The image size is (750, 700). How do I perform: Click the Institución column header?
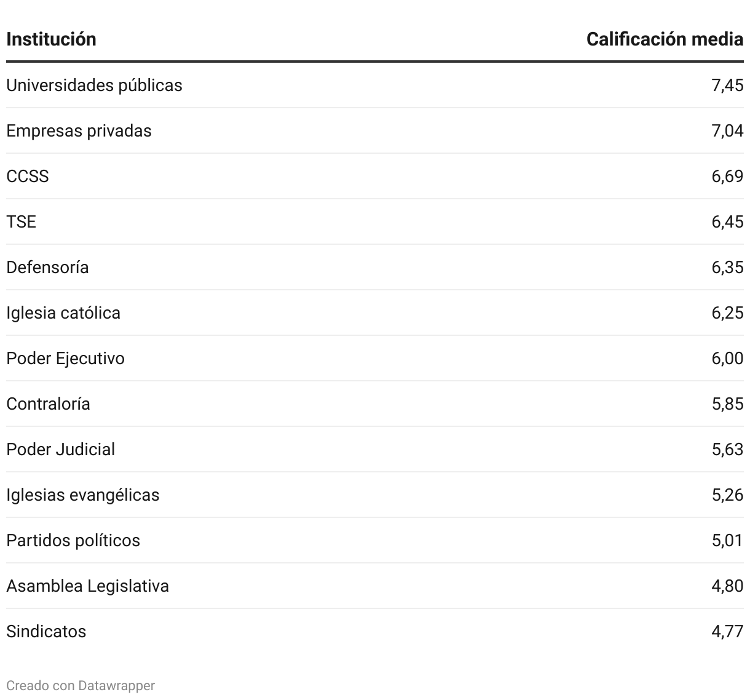click(x=51, y=39)
